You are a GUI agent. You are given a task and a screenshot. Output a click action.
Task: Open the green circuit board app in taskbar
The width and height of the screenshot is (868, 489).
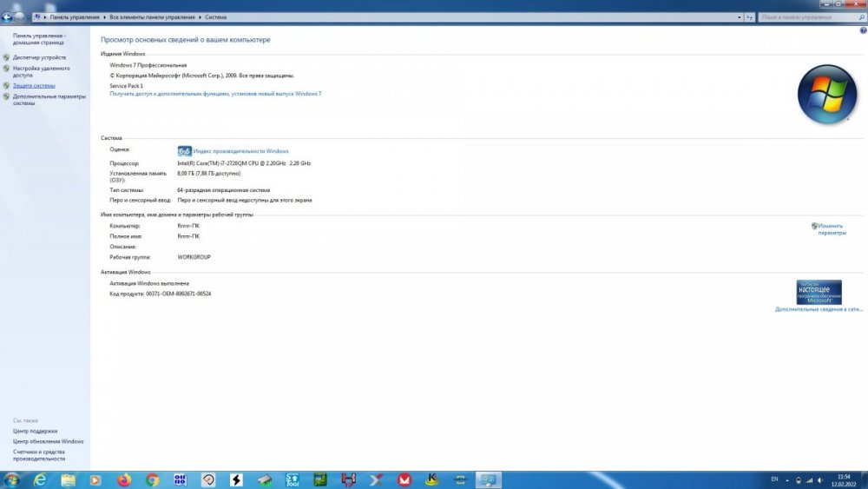(x=320, y=479)
